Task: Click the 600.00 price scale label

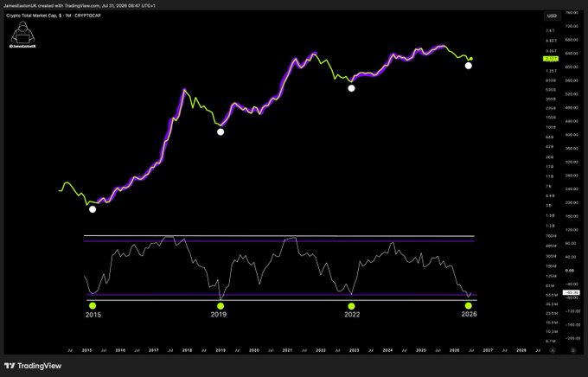Action: 572,67
